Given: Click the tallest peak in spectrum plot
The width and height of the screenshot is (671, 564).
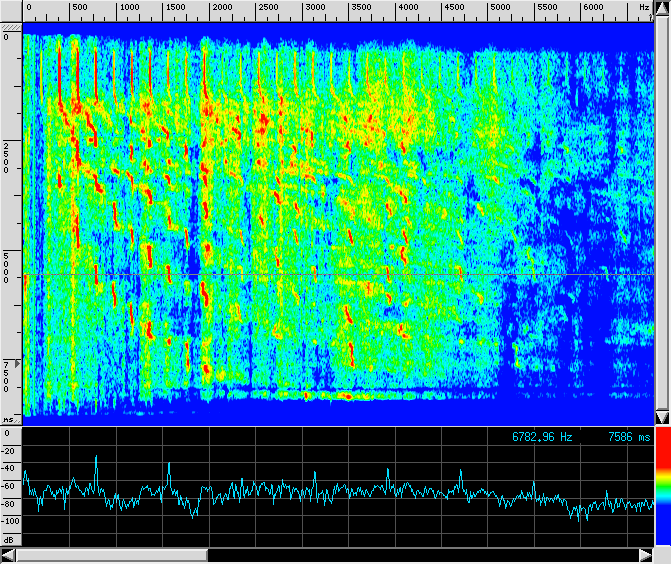Looking at the screenshot, I should point(96,457).
